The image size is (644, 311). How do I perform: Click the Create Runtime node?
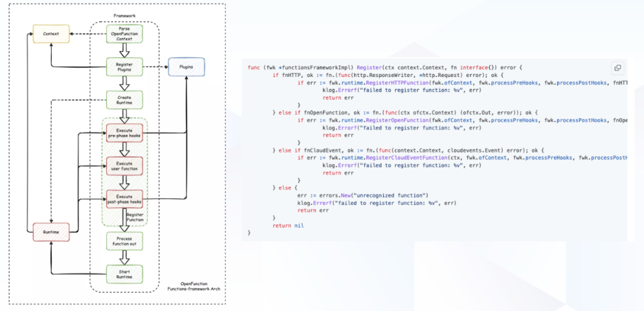click(125, 100)
